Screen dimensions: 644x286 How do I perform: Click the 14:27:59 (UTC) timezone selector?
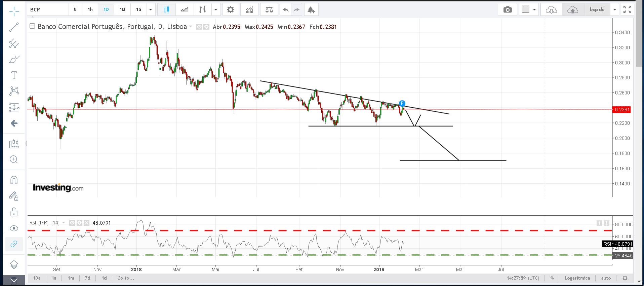(x=523, y=278)
